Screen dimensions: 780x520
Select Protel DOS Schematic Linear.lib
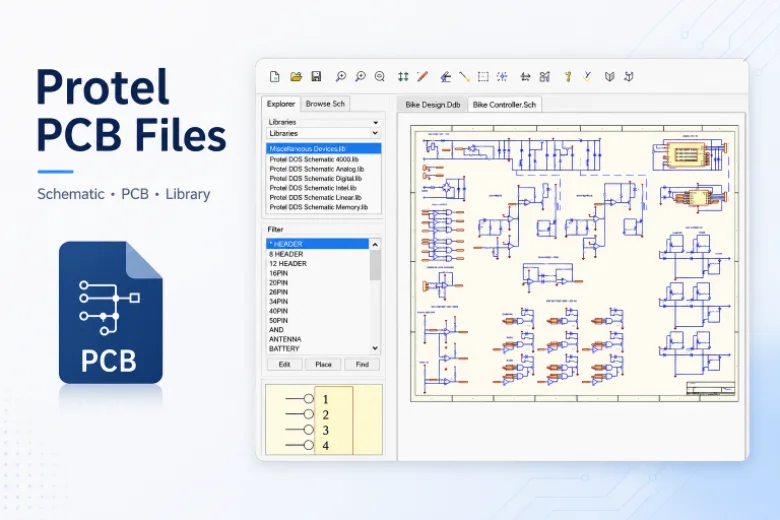tap(324, 198)
